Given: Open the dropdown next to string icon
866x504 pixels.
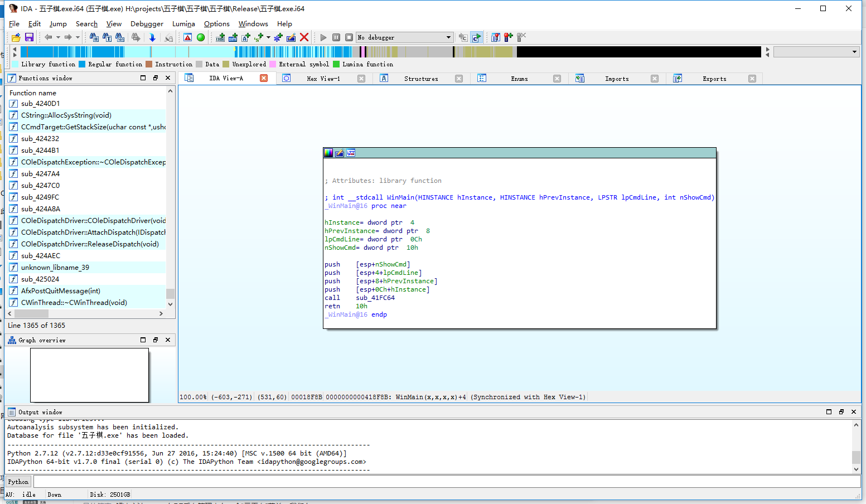Looking at the screenshot, I should click(268, 37).
